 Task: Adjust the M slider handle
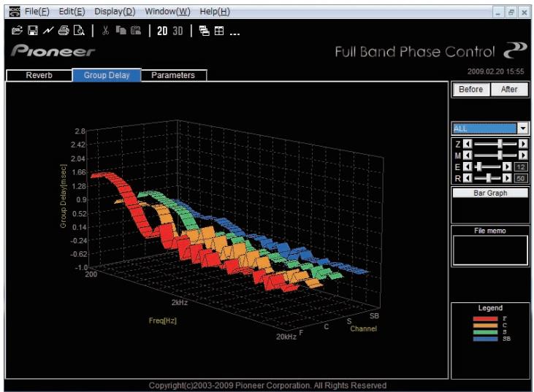(x=500, y=155)
